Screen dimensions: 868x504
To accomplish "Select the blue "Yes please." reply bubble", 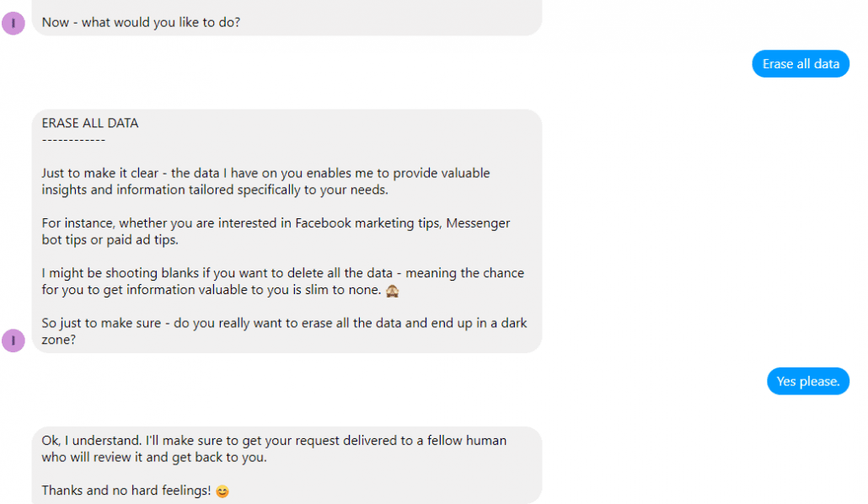I will pyautogui.click(x=807, y=381).
